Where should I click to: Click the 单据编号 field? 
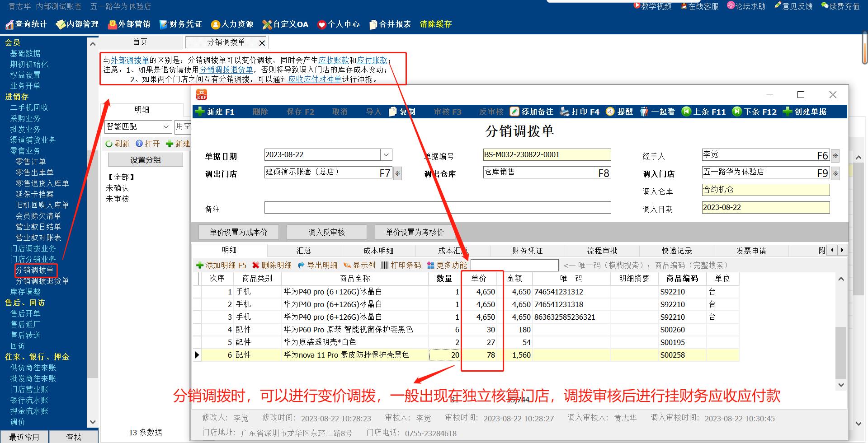click(547, 154)
